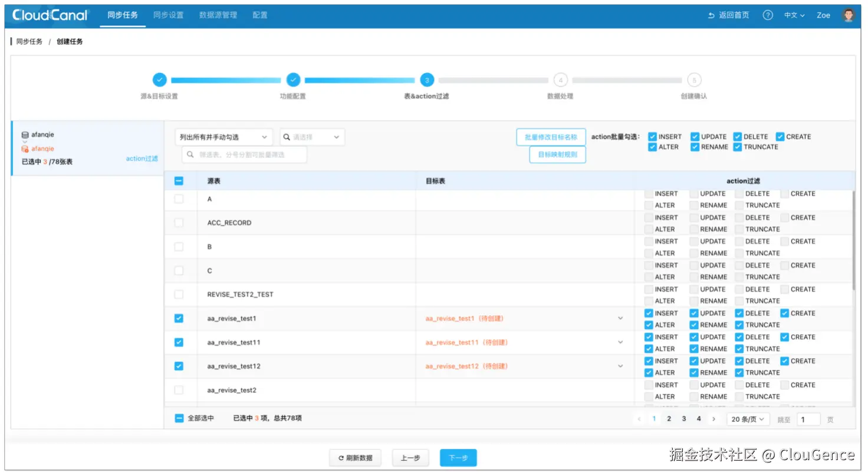Expand target table dropdown for aa_revise_test11

(x=620, y=342)
